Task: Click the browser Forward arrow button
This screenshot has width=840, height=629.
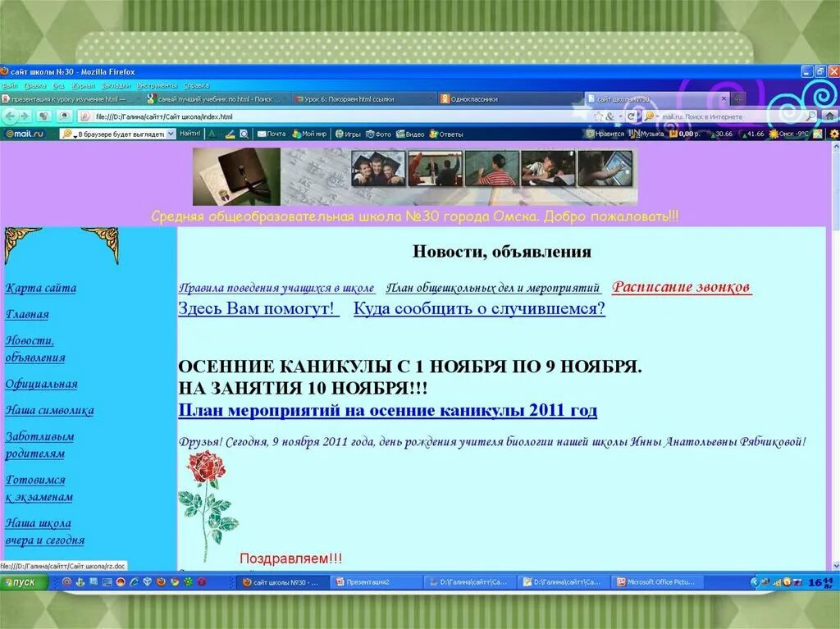Action: coord(24,116)
